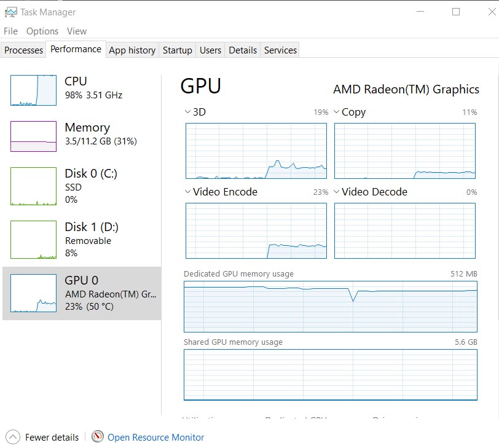The height and width of the screenshot is (448, 499).
Task: Click the 19% value beside 3D
Action: click(321, 112)
